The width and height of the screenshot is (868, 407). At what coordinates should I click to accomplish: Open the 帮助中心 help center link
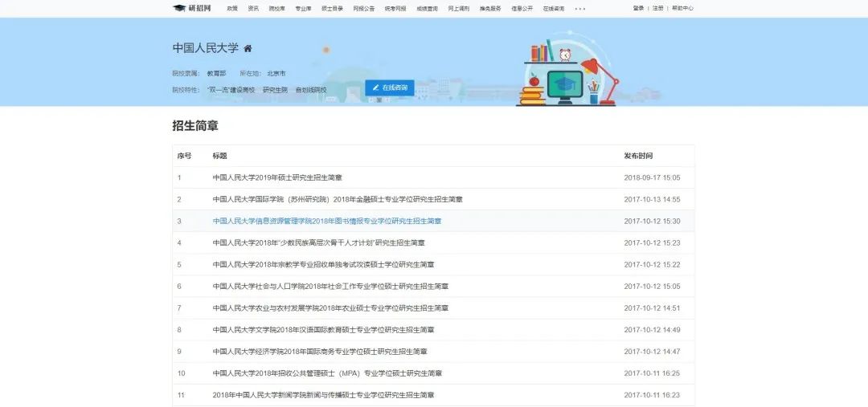click(682, 8)
